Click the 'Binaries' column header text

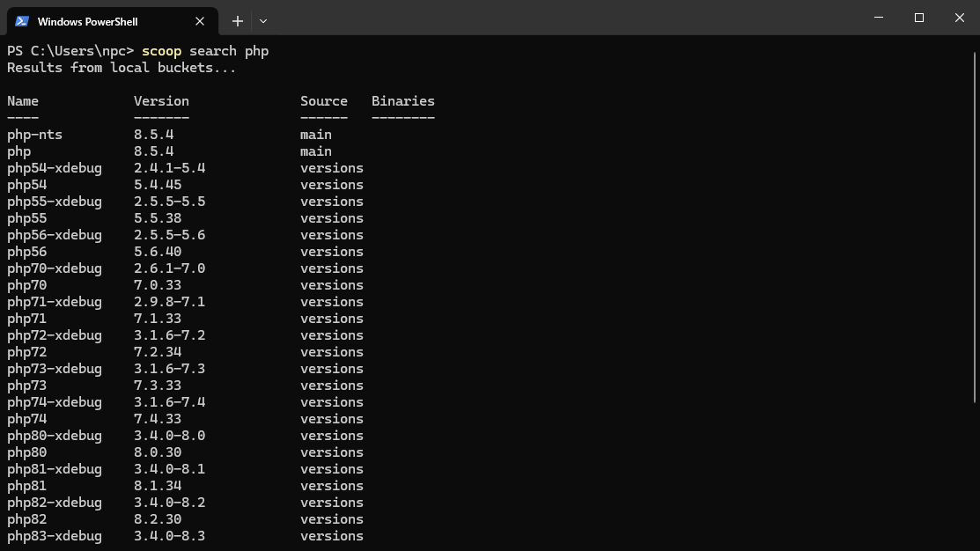pos(403,101)
